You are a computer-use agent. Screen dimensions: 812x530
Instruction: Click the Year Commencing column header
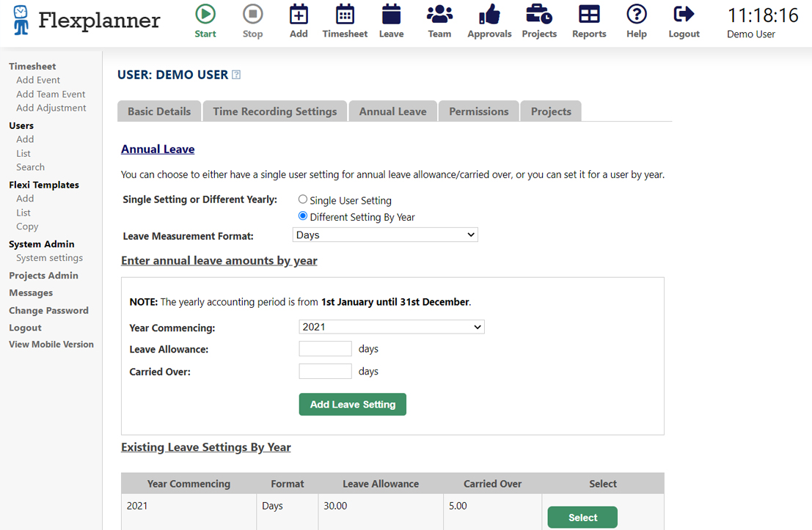click(189, 483)
